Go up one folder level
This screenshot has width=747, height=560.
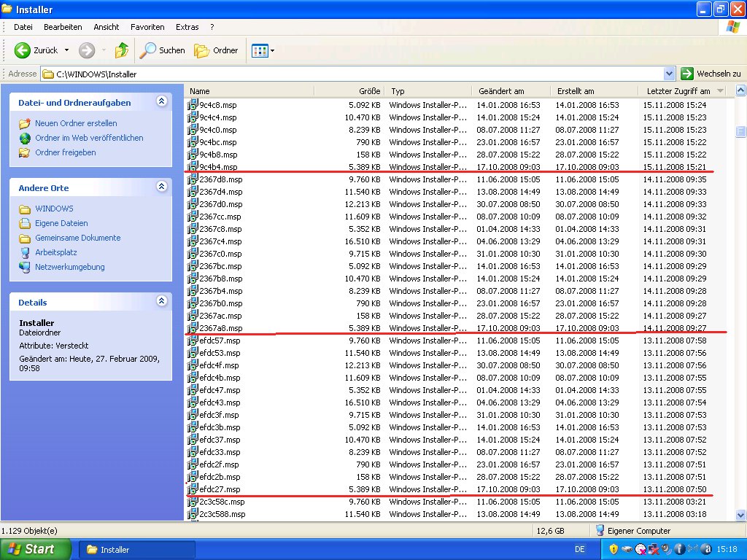click(x=122, y=50)
